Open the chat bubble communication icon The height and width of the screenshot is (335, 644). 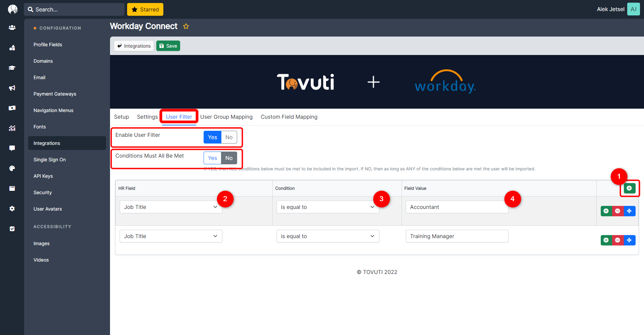(x=12, y=148)
